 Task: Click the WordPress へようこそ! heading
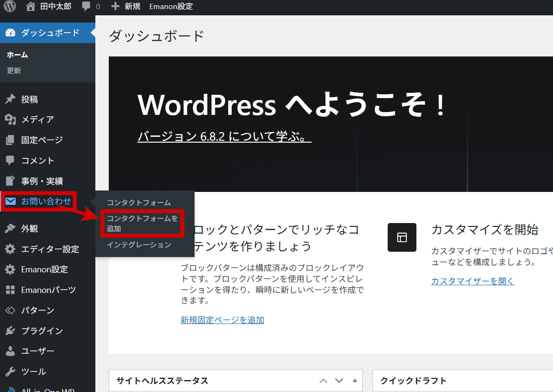point(292,105)
